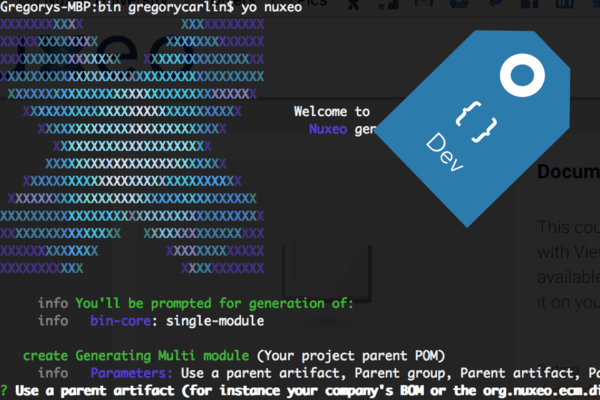Click the purple 'Parameters:' label
The image size is (600, 400).
(131, 373)
